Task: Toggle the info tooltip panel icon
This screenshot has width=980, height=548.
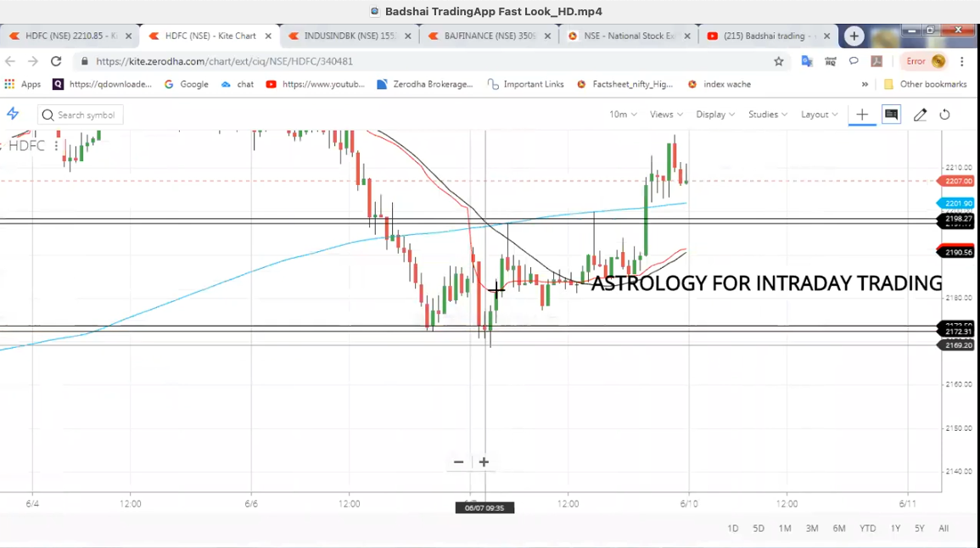Action: click(891, 115)
